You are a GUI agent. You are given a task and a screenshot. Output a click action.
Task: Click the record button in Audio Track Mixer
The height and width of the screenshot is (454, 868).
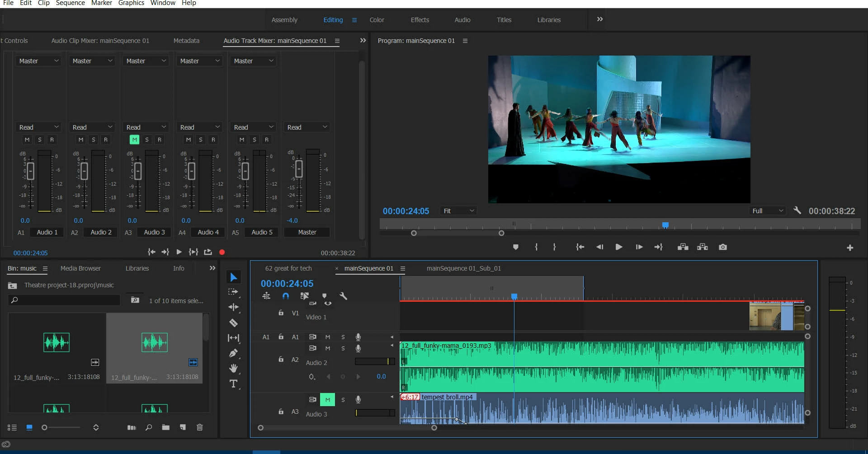pyautogui.click(x=222, y=252)
